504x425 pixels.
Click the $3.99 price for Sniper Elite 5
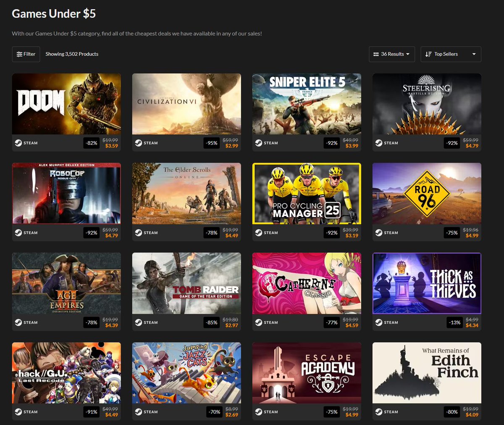tap(352, 146)
